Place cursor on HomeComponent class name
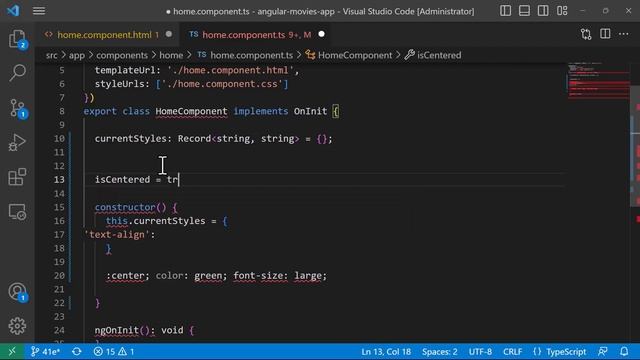The width and height of the screenshot is (640, 360). coord(191,111)
